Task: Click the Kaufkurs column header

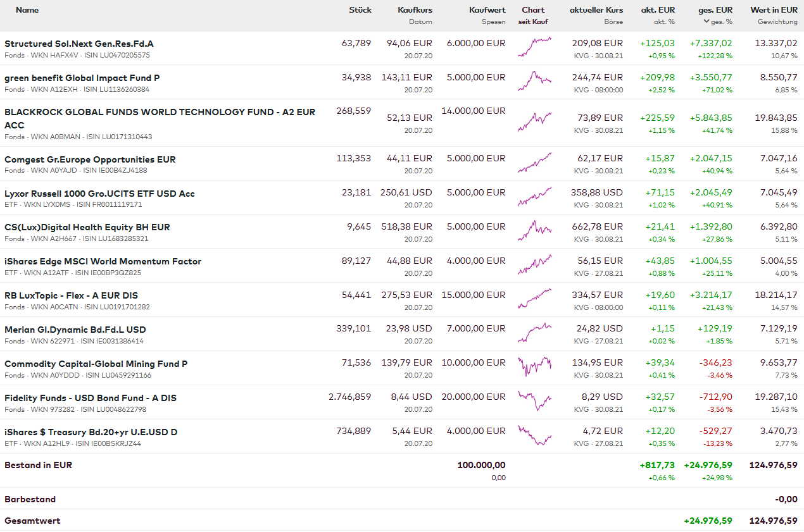Action: click(415, 10)
